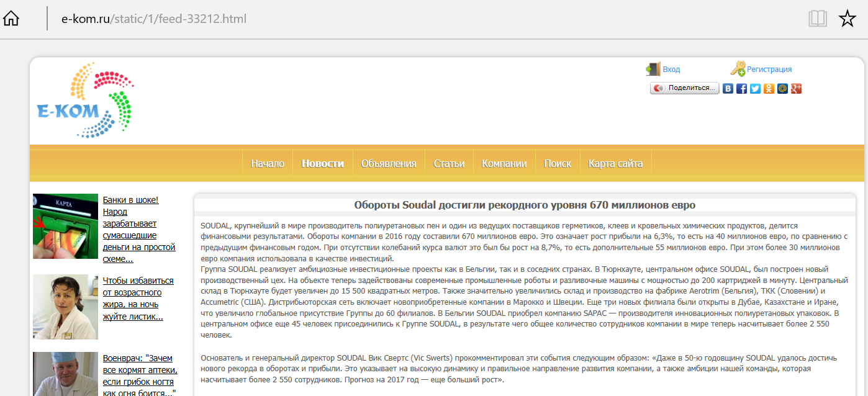868x396 pixels.
Task: Open the bank card ad thumbnail
Action: (66, 226)
